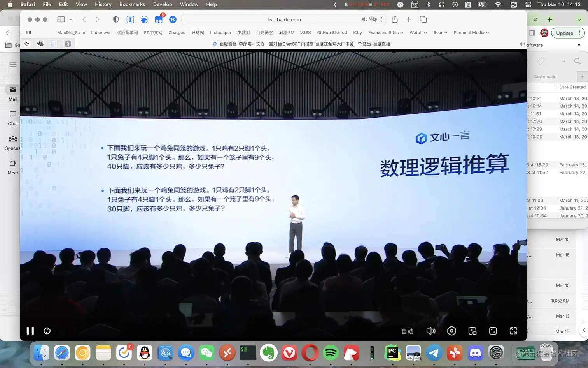
Task: Expand Awesome Sites bookmark folder
Action: (386, 33)
